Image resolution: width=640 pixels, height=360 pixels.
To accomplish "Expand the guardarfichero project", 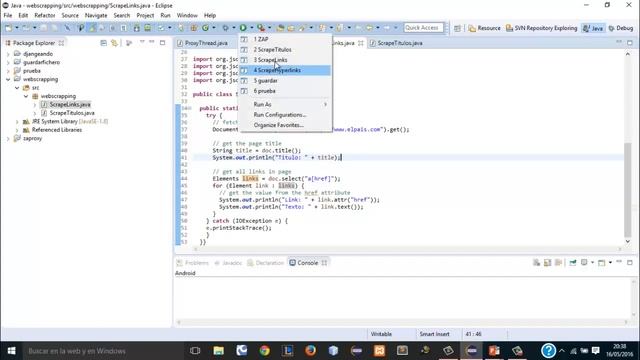I will (x=8, y=62).
